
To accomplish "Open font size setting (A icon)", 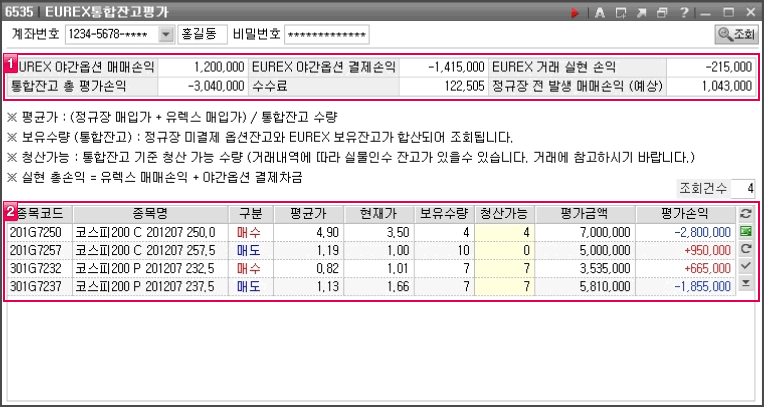I will point(600,13).
